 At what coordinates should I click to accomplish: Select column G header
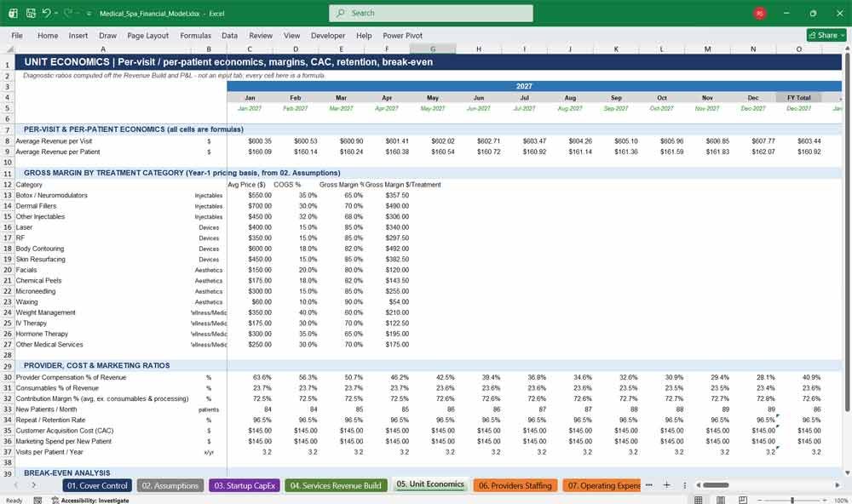click(x=433, y=49)
